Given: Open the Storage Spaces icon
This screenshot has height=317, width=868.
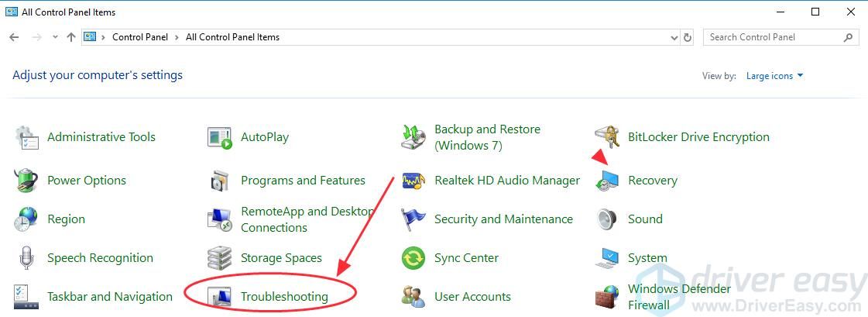Looking at the screenshot, I should pos(220,258).
